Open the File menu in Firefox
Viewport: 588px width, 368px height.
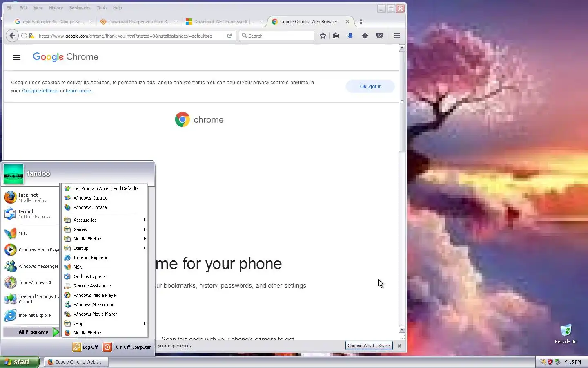(x=10, y=8)
